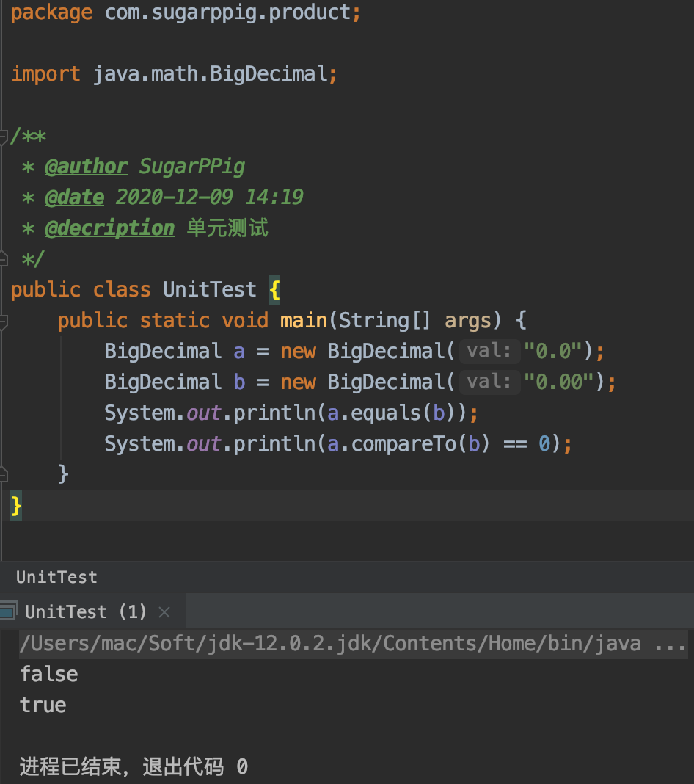694x784 pixels.
Task: Click the 'out' field in the equals println line
Action: coord(204,413)
